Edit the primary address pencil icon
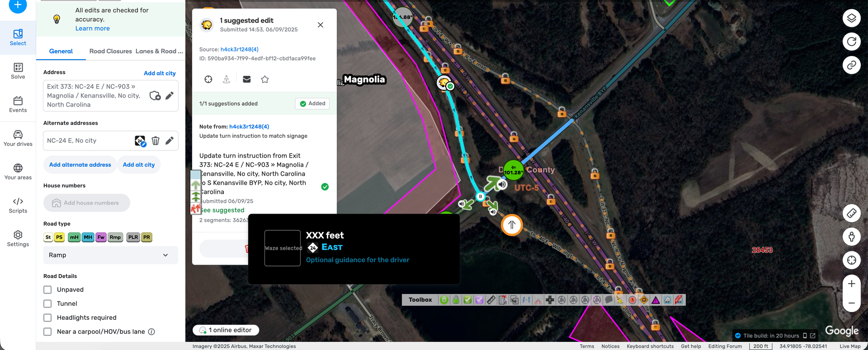The height and width of the screenshot is (350, 868). pyautogui.click(x=170, y=96)
